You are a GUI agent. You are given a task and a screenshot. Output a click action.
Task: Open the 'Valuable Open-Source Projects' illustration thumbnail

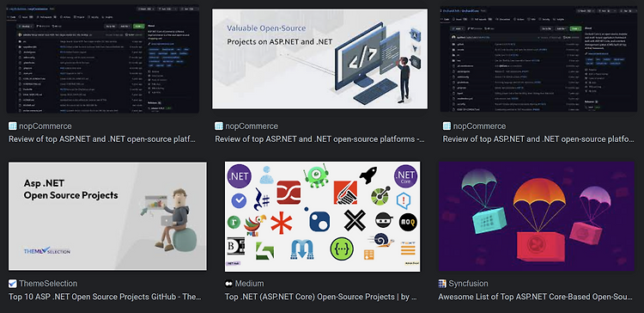point(319,59)
